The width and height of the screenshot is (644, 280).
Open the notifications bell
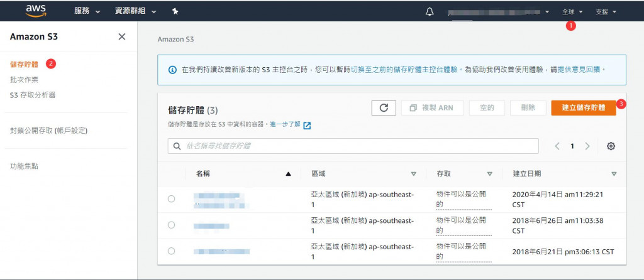tap(430, 12)
